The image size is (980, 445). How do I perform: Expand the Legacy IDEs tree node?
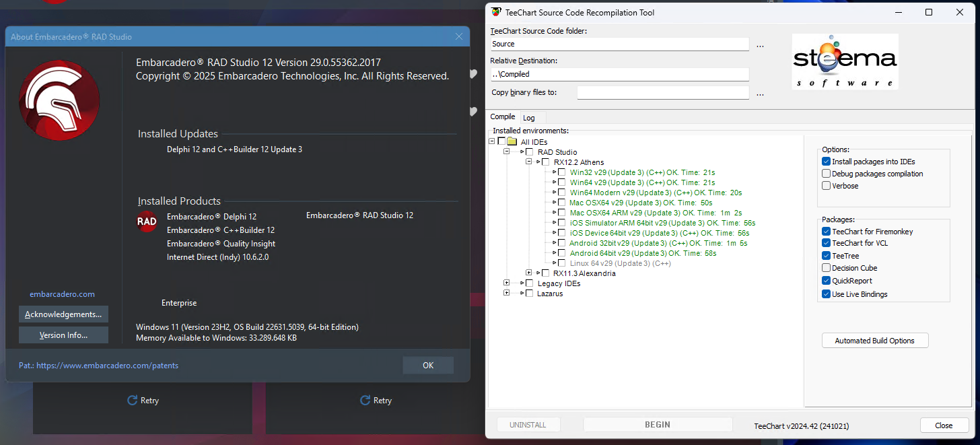coord(507,283)
